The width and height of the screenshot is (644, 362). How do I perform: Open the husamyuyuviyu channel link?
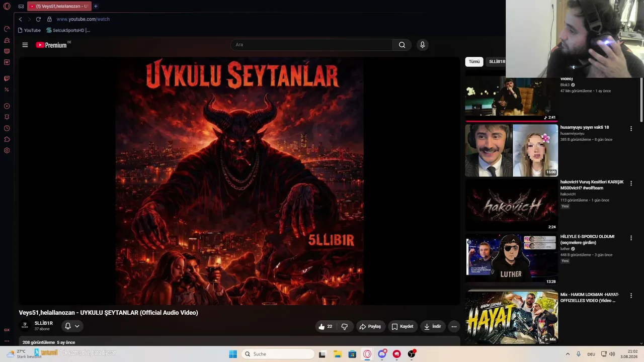pyautogui.click(x=573, y=134)
